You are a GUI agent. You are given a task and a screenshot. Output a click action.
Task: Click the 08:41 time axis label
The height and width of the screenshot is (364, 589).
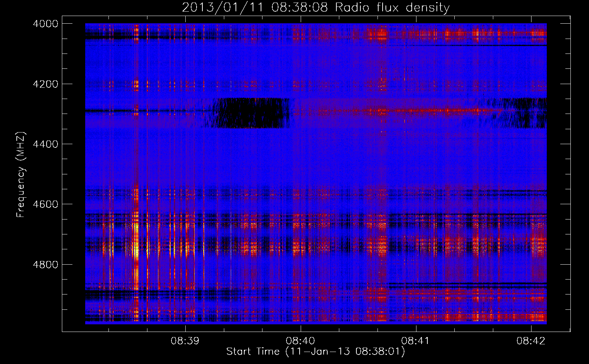(416, 341)
